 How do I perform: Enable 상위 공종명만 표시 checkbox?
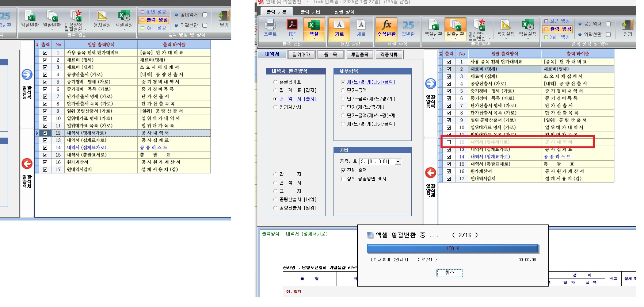pos(343,179)
